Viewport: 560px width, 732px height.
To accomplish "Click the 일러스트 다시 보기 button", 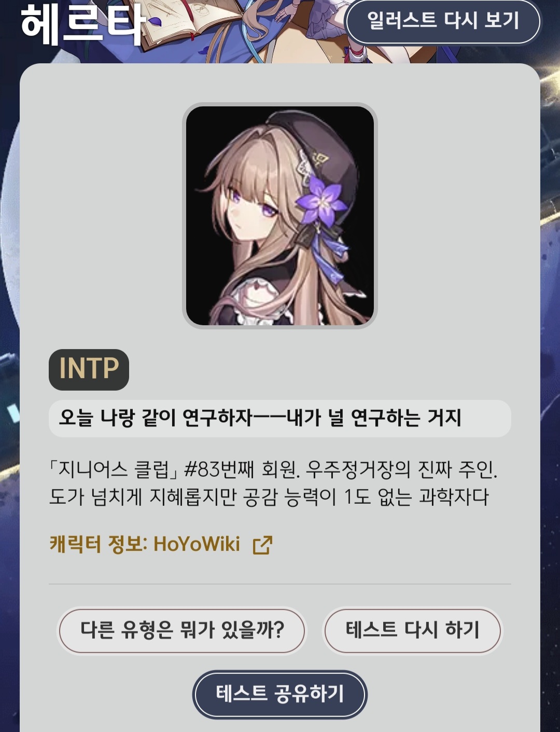I will (443, 22).
